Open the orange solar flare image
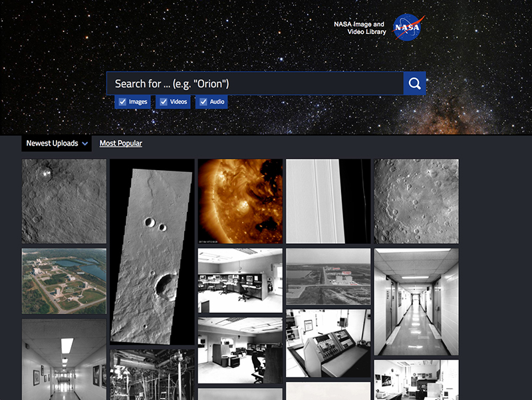 click(241, 199)
